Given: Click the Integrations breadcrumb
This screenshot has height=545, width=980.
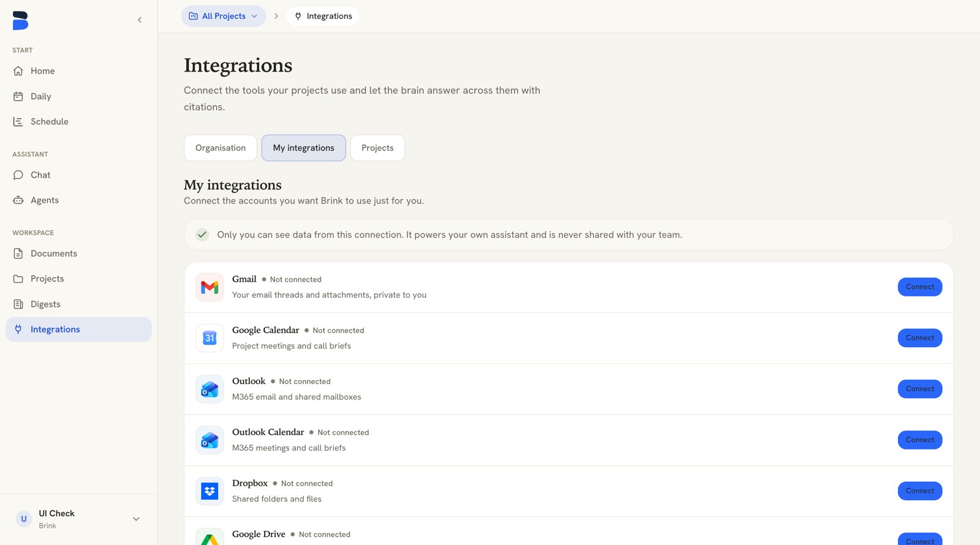Looking at the screenshot, I should pyautogui.click(x=323, y=16).
